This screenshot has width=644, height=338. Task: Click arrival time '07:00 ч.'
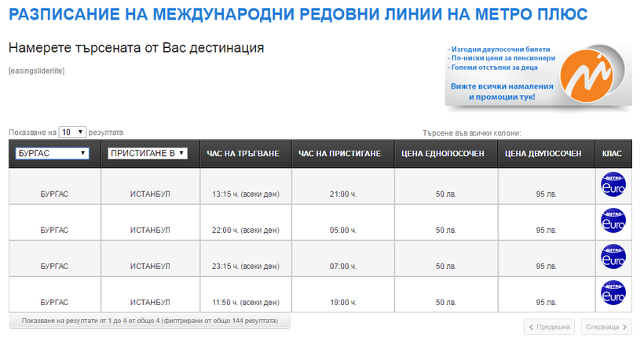point(343,266)
